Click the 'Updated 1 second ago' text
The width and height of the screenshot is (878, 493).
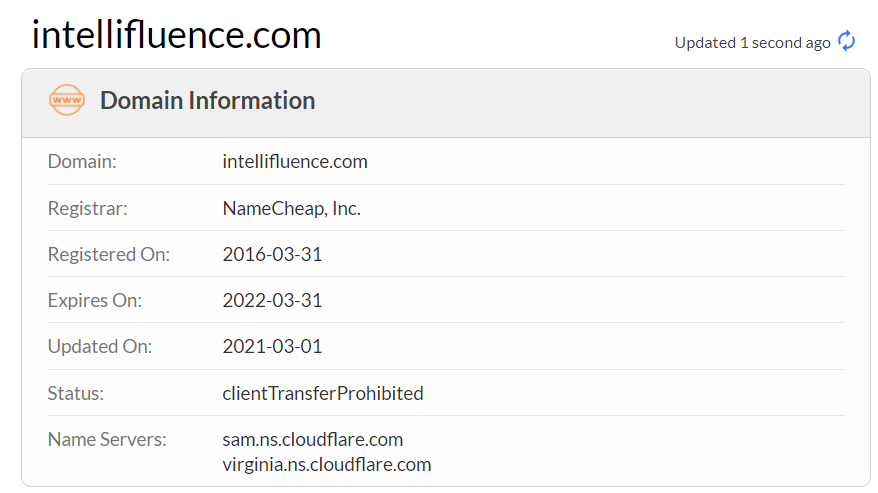tap(752, 42)
